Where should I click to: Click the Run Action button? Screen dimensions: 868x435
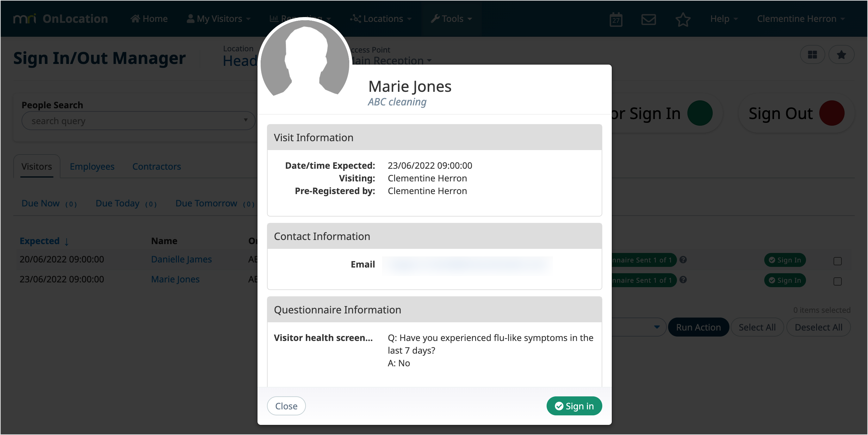pos(698,327)
